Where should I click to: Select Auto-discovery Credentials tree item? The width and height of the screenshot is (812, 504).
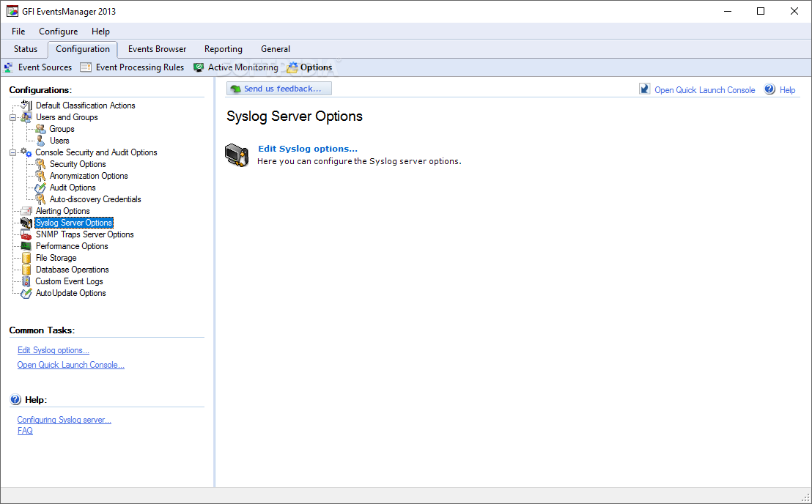tap(95, 199)
